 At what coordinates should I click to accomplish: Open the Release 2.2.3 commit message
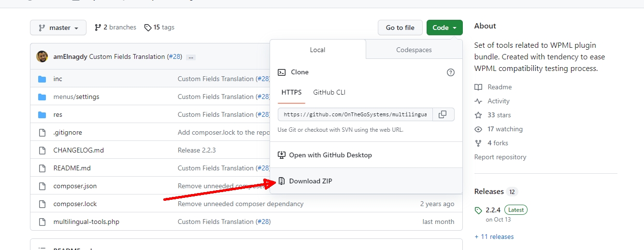(197, 150)
